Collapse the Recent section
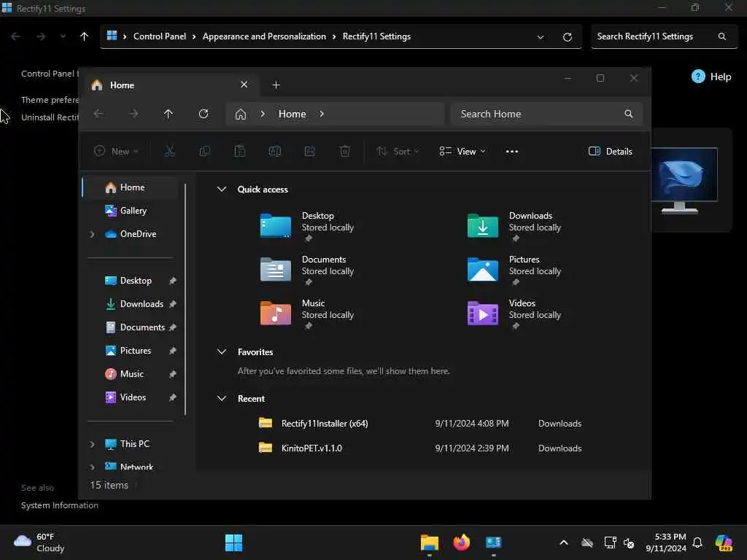The image size is (747, 560). coord(222,398)
